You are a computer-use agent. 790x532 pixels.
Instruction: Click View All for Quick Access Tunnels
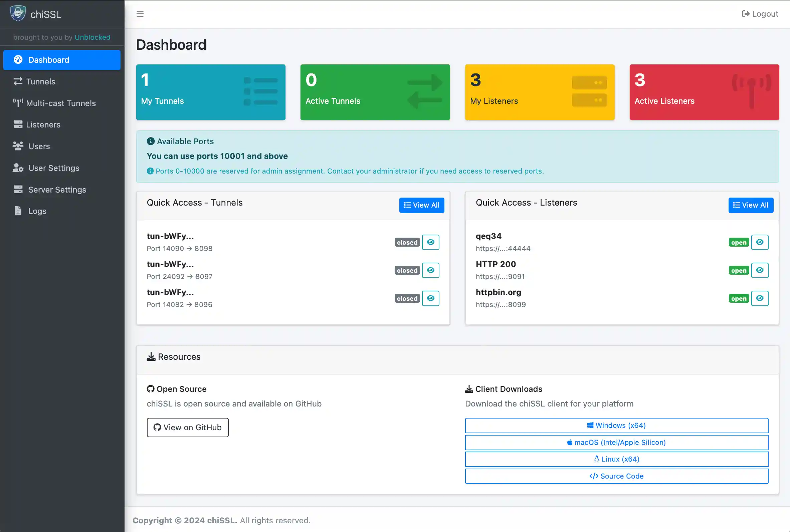pos(421,205)
